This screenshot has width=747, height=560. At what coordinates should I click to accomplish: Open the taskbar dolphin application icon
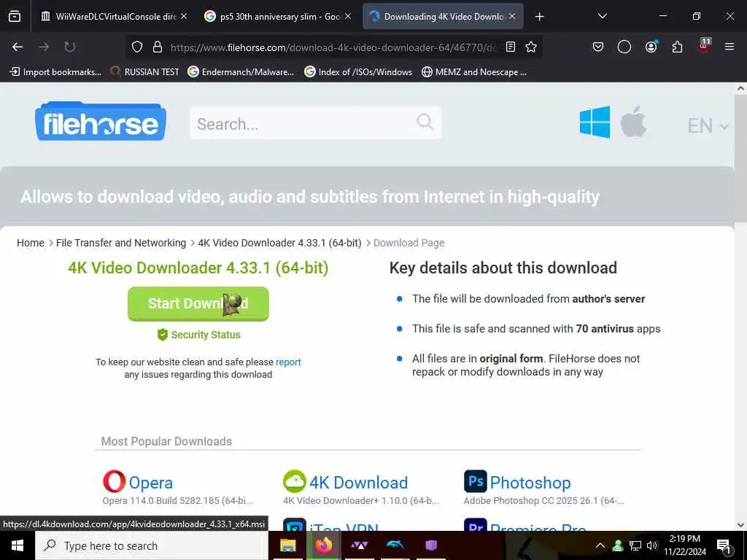(395, 545)
